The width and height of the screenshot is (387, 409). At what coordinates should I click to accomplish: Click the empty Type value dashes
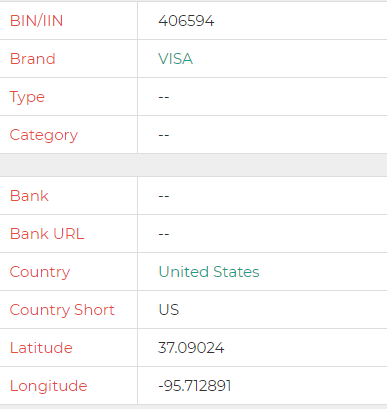164,97
